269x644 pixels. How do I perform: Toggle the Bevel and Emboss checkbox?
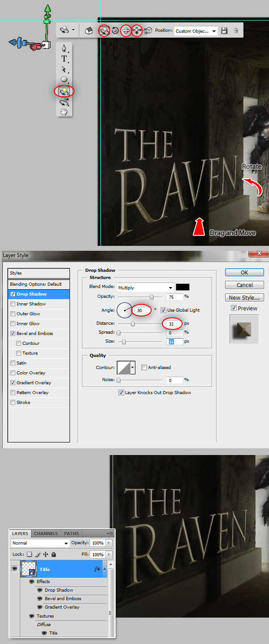[13, 334]
